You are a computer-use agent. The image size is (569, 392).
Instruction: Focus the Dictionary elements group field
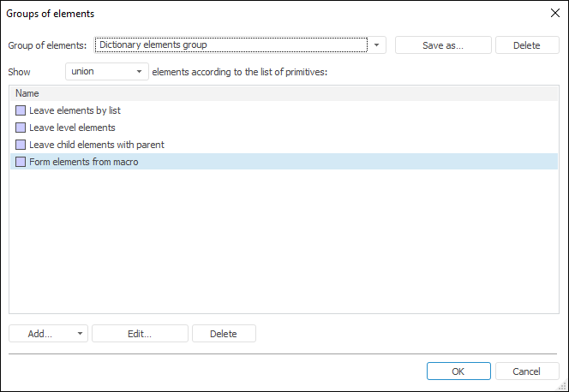pos(230,45)
